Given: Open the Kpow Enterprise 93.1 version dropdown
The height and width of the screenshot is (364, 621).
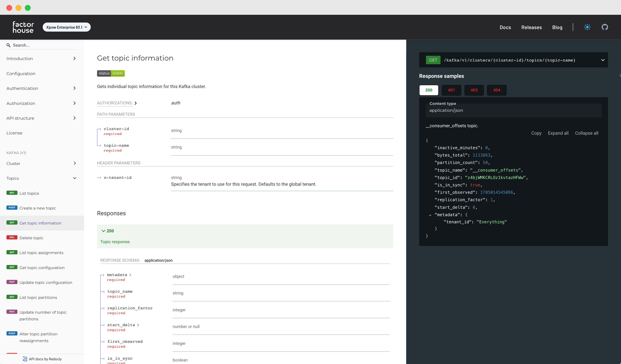Looking at the screenshot, I should (67, 27).
